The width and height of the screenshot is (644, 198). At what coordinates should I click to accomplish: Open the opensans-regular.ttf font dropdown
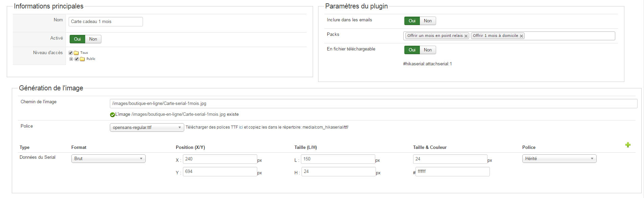pos(147,128)
